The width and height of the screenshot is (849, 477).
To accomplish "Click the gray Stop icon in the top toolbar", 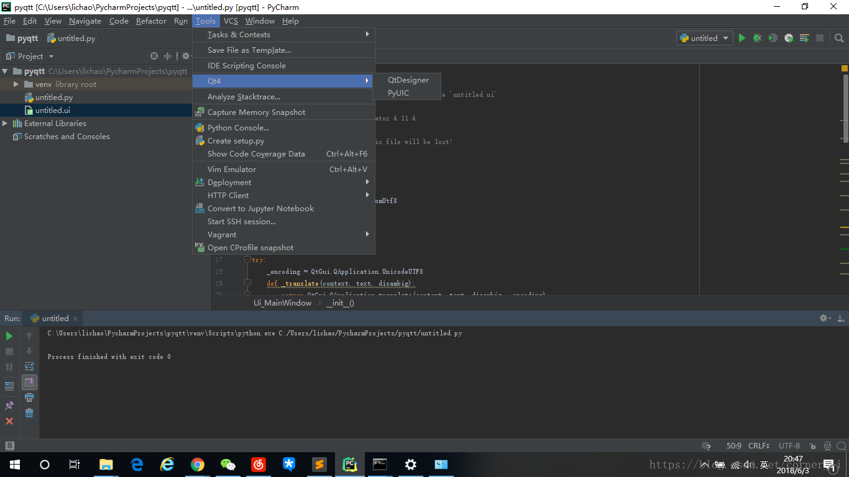I will pos(820,38).
